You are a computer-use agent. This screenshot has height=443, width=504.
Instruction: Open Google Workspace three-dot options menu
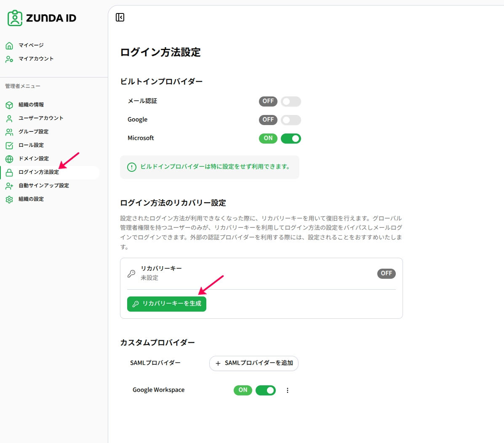point(287,390)
